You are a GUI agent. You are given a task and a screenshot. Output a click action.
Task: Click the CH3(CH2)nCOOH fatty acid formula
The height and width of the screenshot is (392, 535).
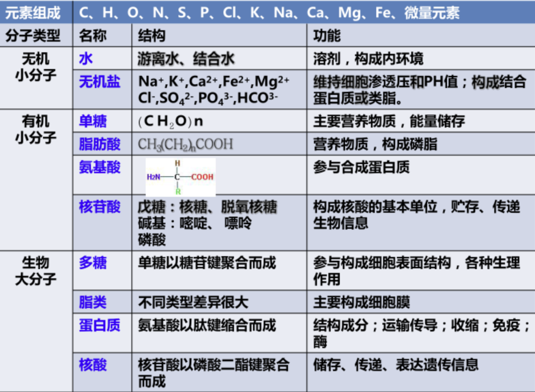click(185, 145)
